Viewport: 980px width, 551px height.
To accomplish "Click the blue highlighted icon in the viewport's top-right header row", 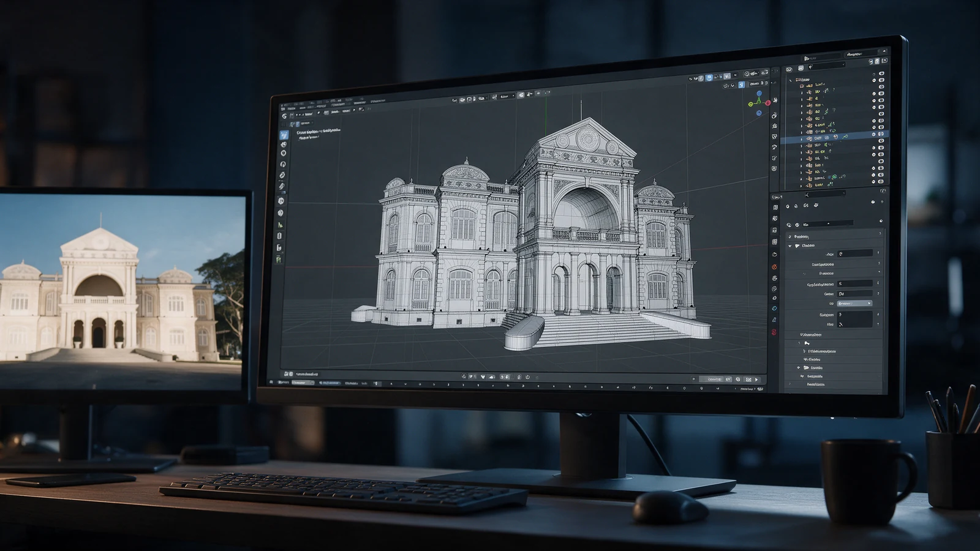I will click(x=709, y=78).
